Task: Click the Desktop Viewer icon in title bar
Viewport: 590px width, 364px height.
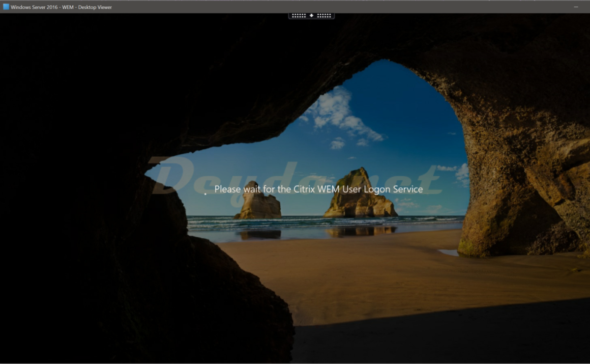Action: click(6, 7)
